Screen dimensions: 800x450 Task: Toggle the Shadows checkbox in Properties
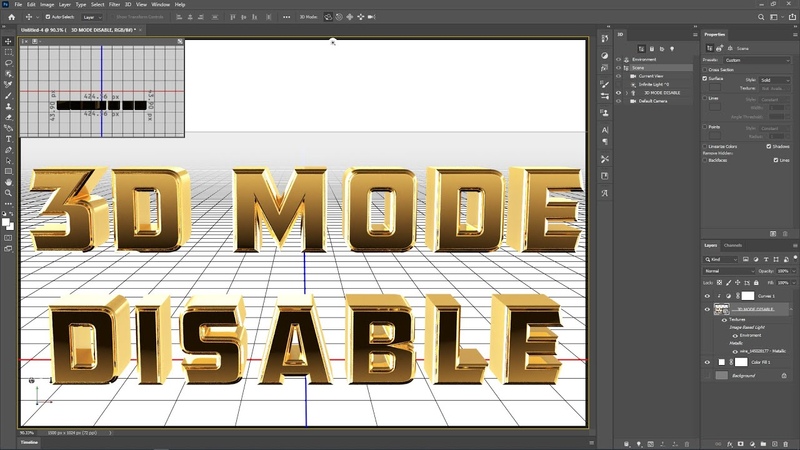pyautogui.click(x=768, y=146)
